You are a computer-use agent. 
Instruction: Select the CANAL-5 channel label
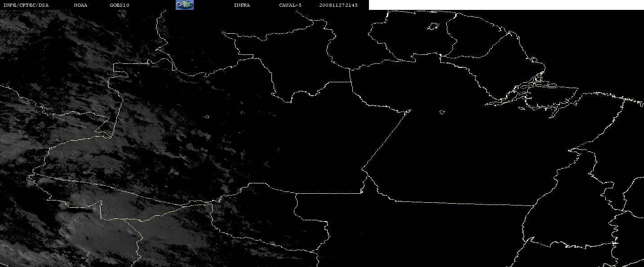(290, 5)
